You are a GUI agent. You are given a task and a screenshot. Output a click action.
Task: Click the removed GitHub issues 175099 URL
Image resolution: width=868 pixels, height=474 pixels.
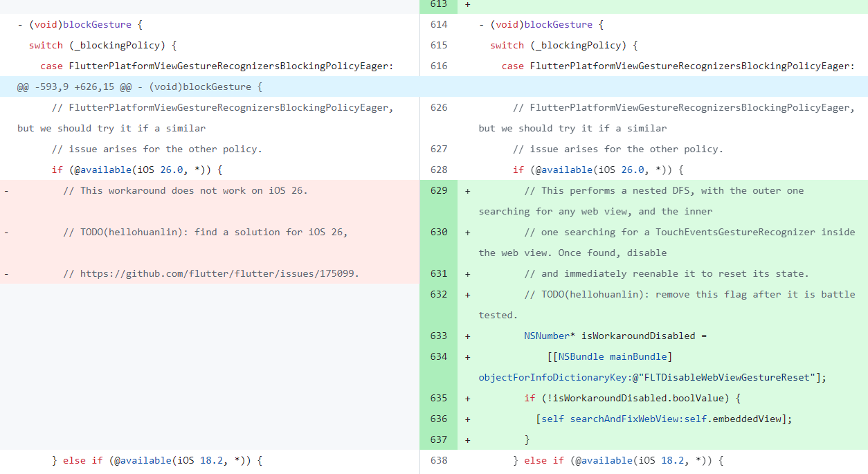tap(219, 273)
